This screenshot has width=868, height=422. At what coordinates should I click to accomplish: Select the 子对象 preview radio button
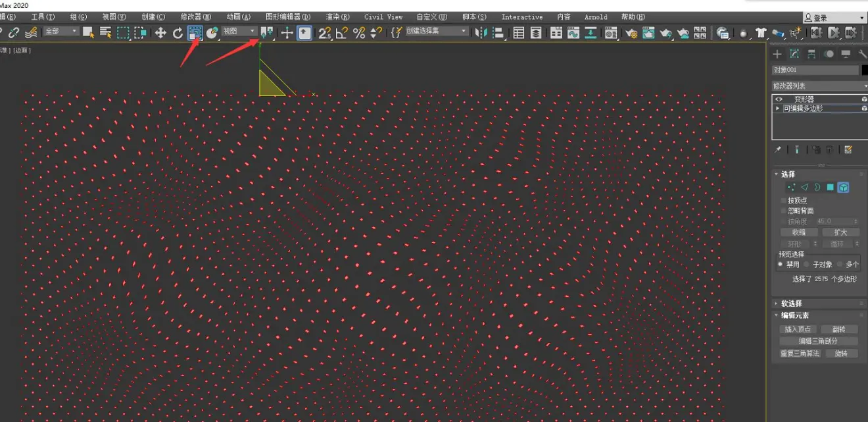tap(807, 264)
